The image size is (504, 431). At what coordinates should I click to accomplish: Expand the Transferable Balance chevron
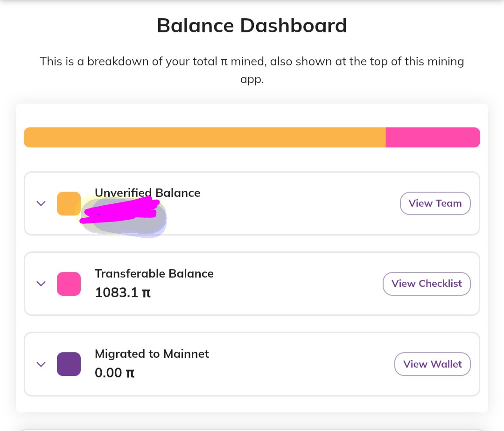41,284
